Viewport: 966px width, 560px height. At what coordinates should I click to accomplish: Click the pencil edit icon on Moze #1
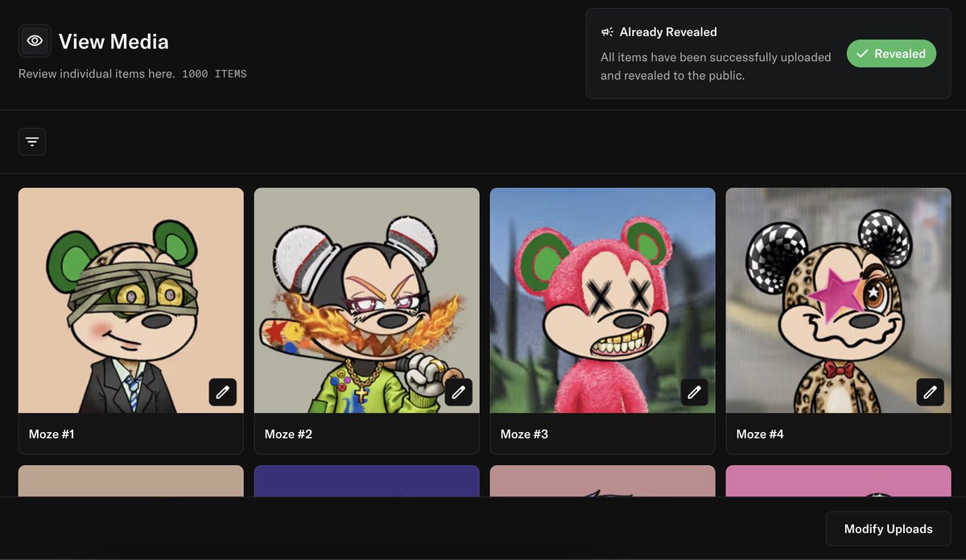tap(223, 392)
